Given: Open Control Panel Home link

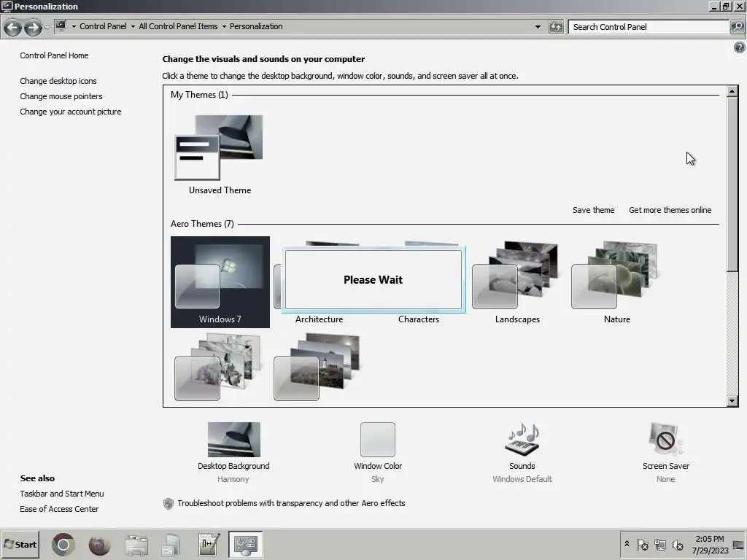Looking at the screenshot, I should click(54, 55).
